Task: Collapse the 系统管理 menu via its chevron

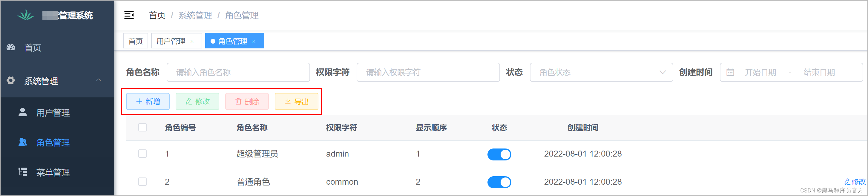Action: (x=99, y=80)
